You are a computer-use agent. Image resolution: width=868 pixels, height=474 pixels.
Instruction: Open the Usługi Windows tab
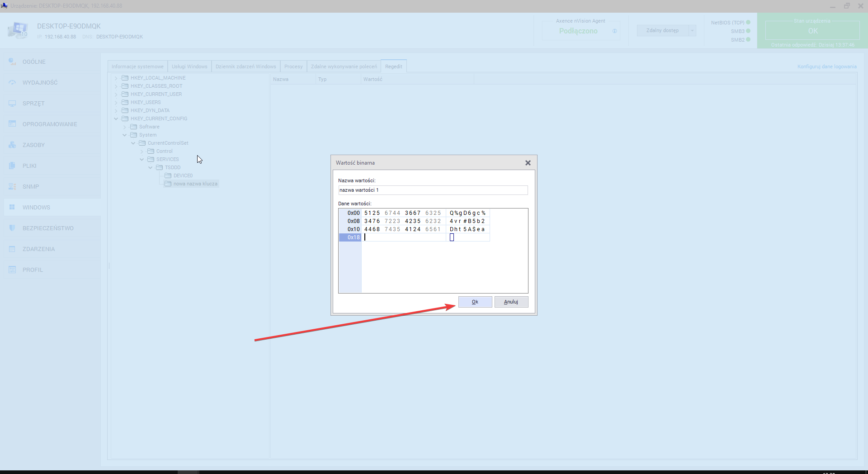tap(189, 66)
